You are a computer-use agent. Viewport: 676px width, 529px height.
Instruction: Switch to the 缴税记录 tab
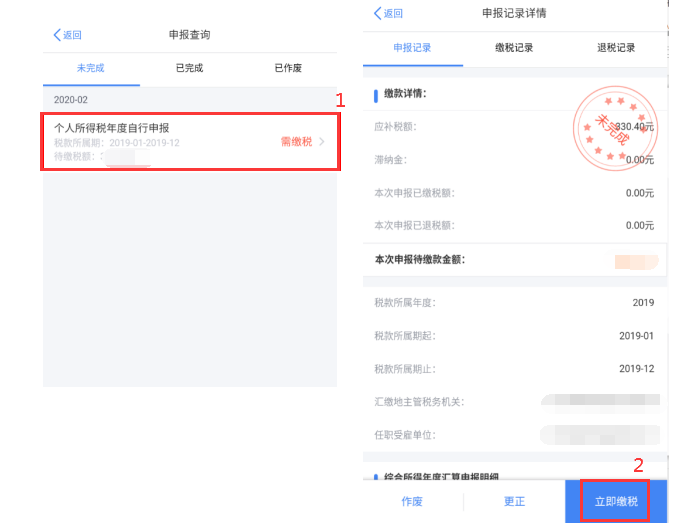tap(514, 48)
